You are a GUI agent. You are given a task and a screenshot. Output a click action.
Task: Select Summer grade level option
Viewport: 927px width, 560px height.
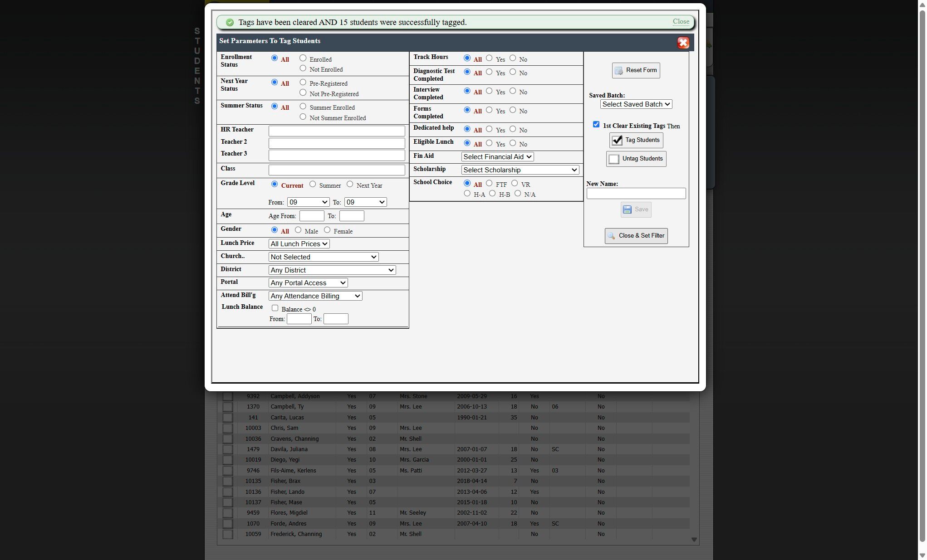(x=313, y=184)
